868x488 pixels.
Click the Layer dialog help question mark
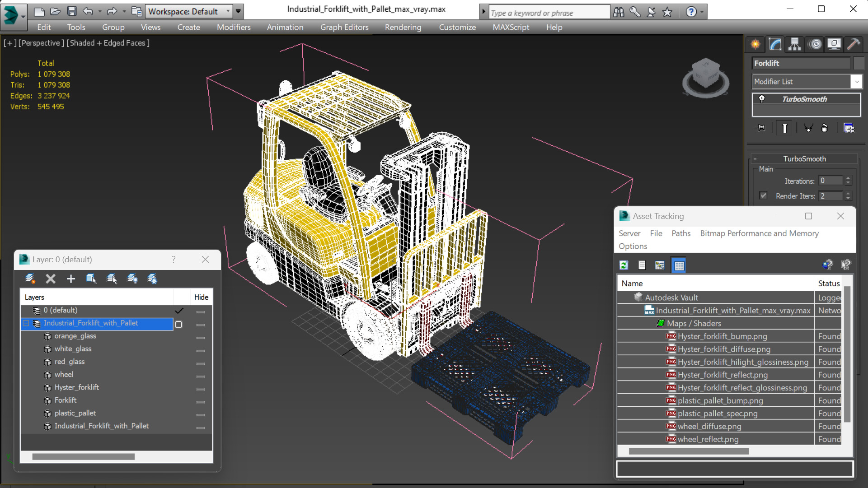pyautogui.click(x=174, y=259)
